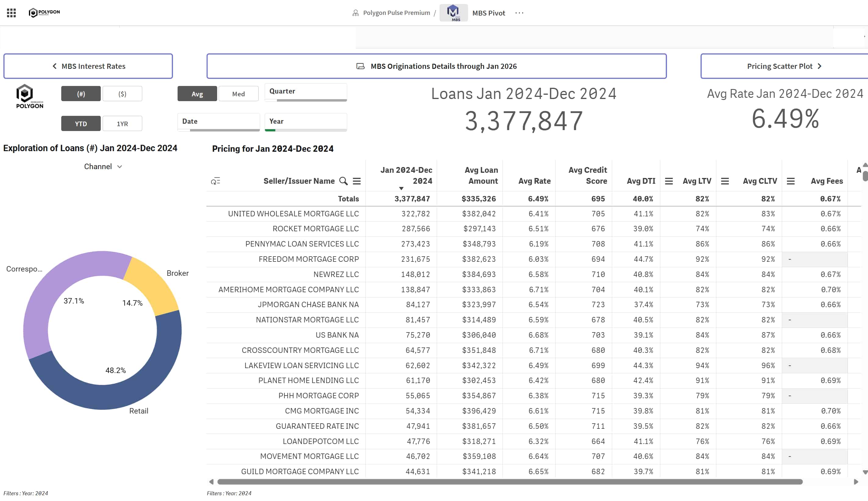Switch aggregation from Avg to Med
The height and width of the screenshot is (501, 868).
[238, 93]
